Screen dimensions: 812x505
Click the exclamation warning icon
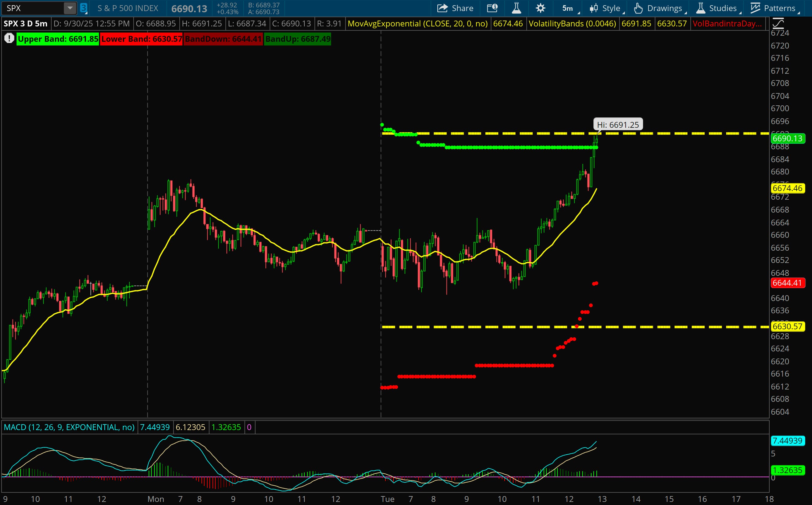click(x=9, y=38)
